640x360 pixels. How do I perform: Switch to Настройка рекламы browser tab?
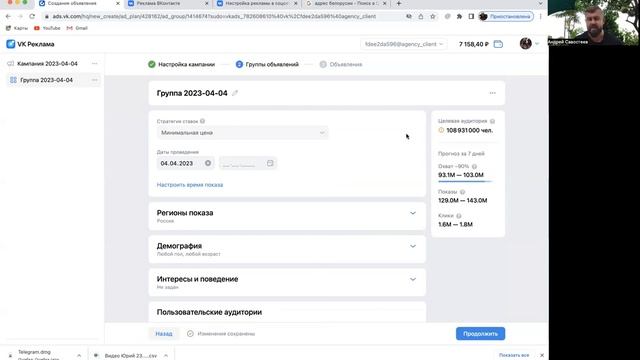[x=256, y=3]
